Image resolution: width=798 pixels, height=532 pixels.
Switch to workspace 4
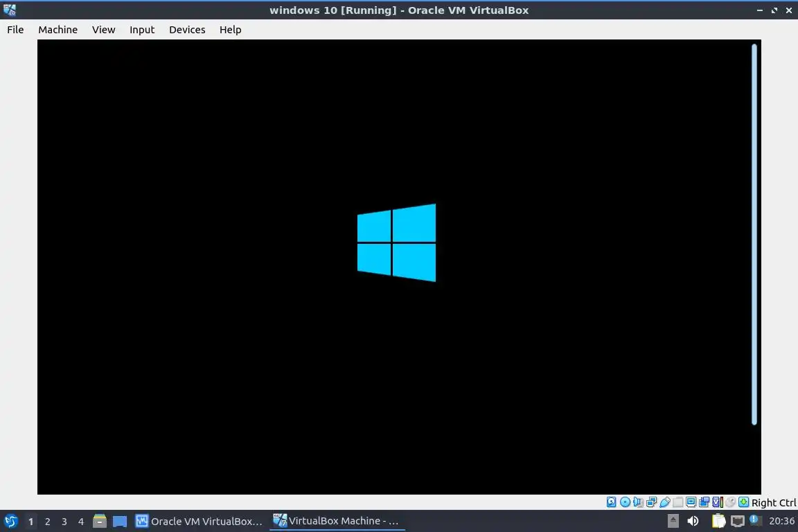click(x=81, y=522)
